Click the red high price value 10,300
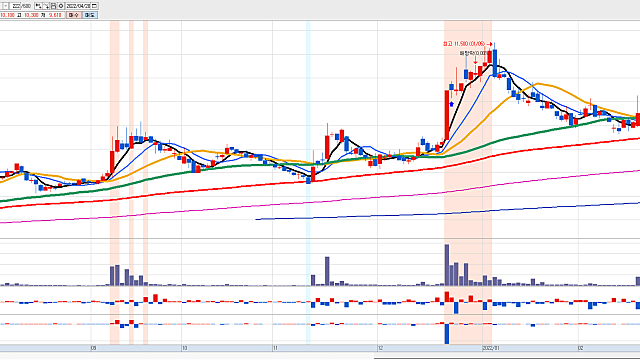This screenshot has height=360, width=640. point(31,15)
